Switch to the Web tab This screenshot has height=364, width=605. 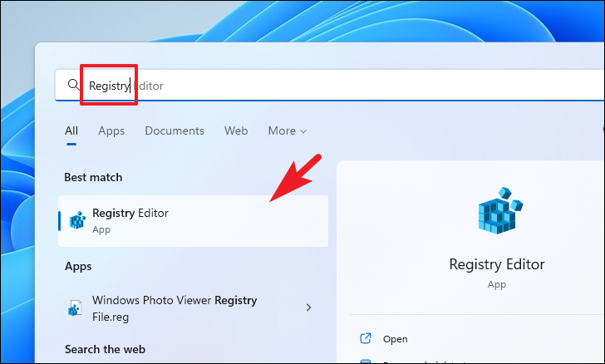(236, 130)
